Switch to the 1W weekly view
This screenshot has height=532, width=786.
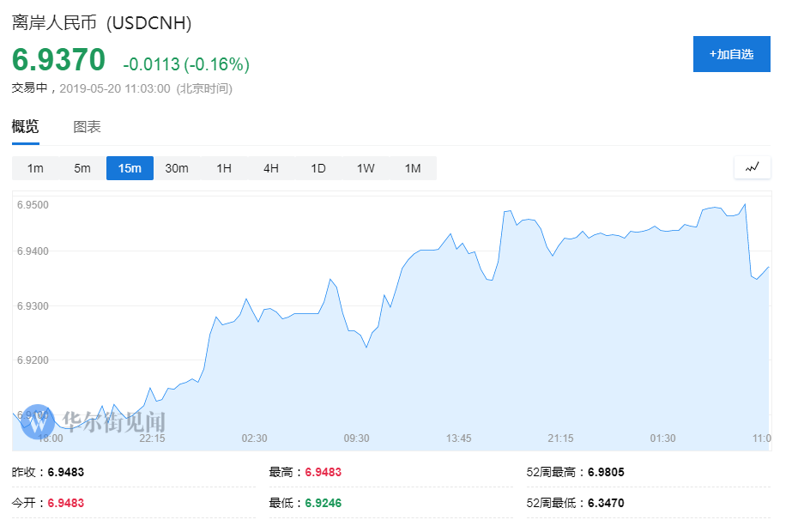click(x=366, y=168)
